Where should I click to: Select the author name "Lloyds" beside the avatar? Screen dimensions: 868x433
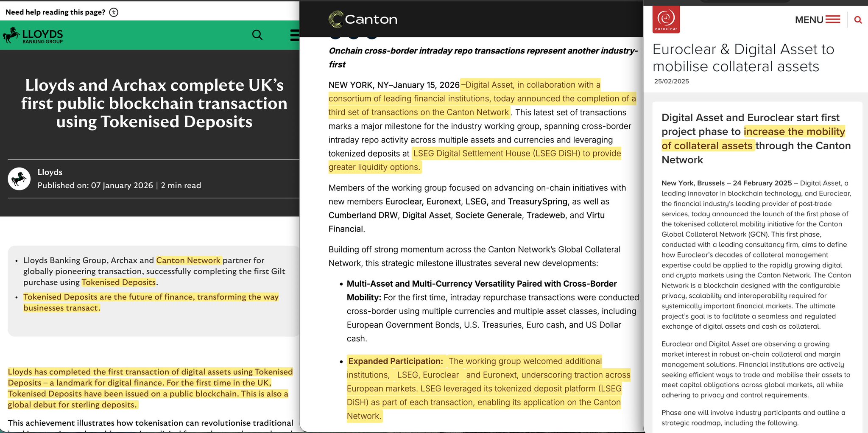coord(50,172)
